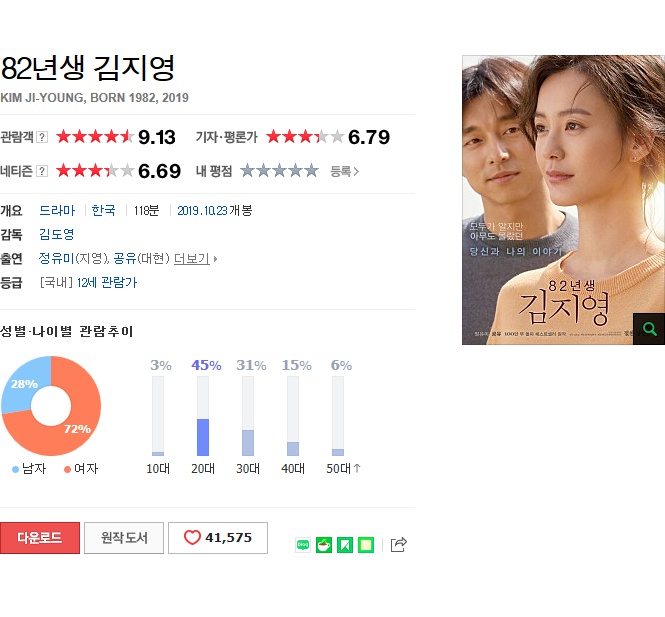
Task: Open 등록 rating registration arrow
Action: coord(344,171)
